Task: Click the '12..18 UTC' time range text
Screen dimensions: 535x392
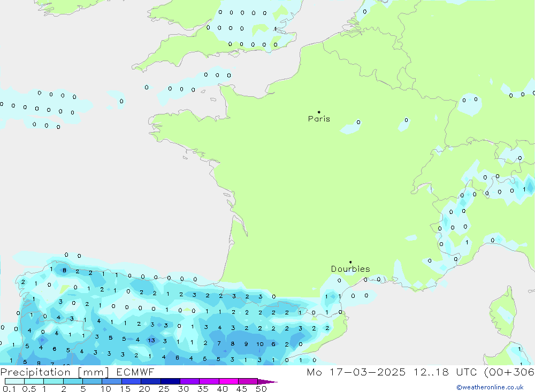Action: point(445,372)
